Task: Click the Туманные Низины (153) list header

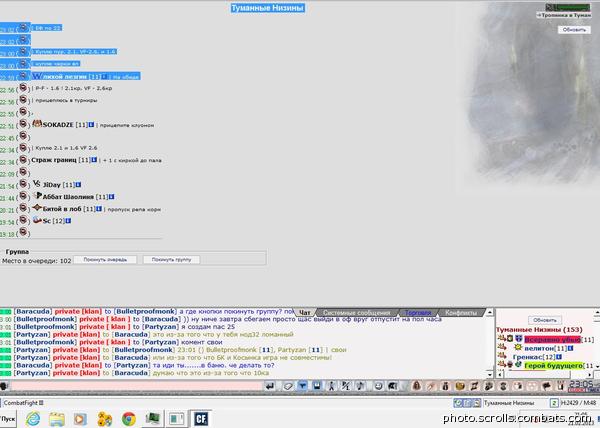Action: point(539,329)
